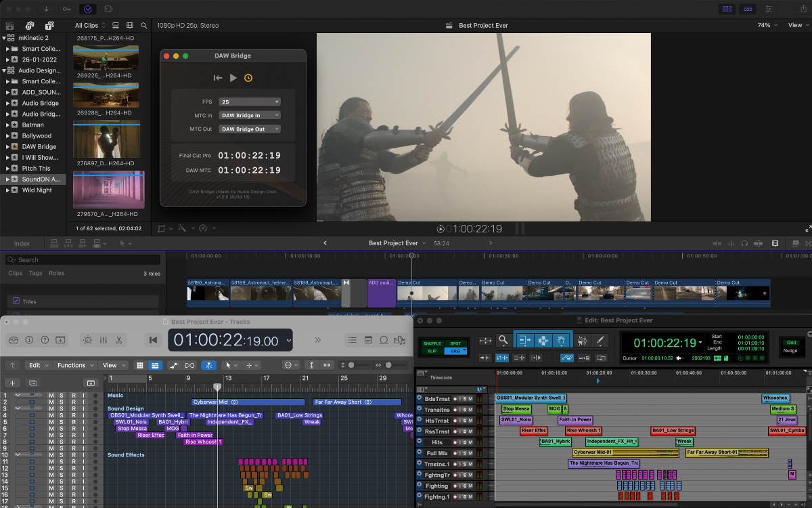The image size is (812, 508).
Task: Click the keyword key icon in the Final Cut toolbar
Action: [x=66, y=9]
